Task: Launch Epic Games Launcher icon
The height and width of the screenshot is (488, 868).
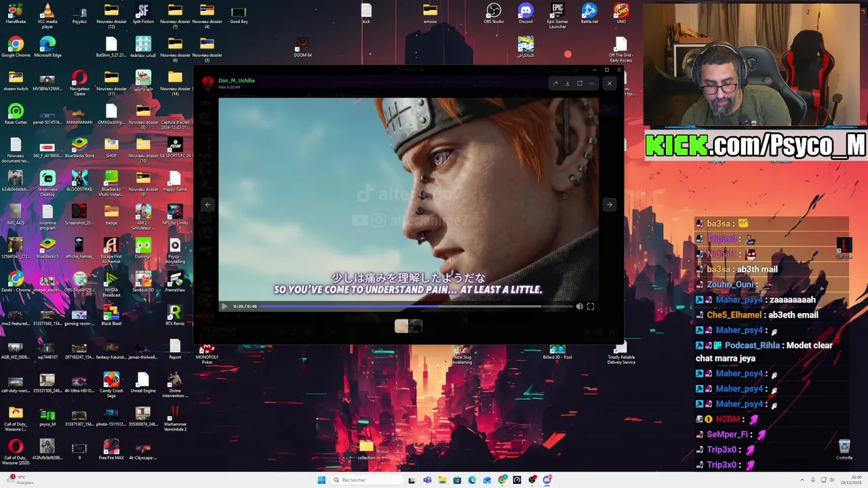Action: pos(557,16)
